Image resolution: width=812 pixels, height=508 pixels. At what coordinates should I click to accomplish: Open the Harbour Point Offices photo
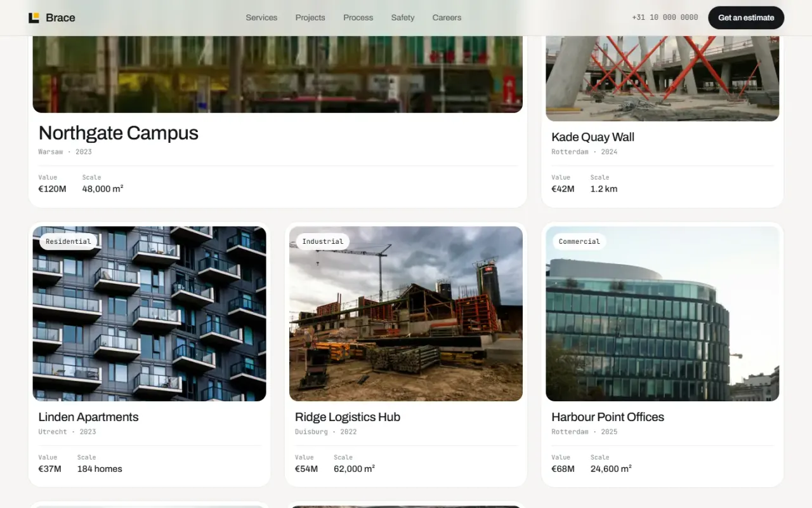point(662,314)
